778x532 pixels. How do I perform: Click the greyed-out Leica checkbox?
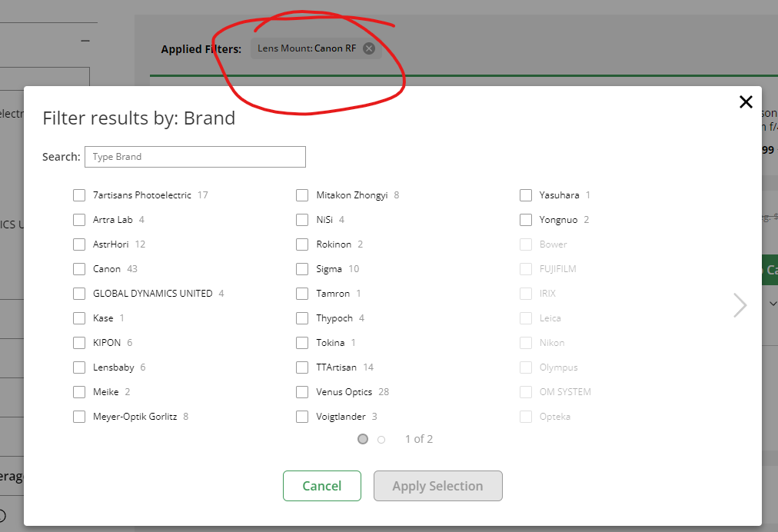[x=525, y=318]
